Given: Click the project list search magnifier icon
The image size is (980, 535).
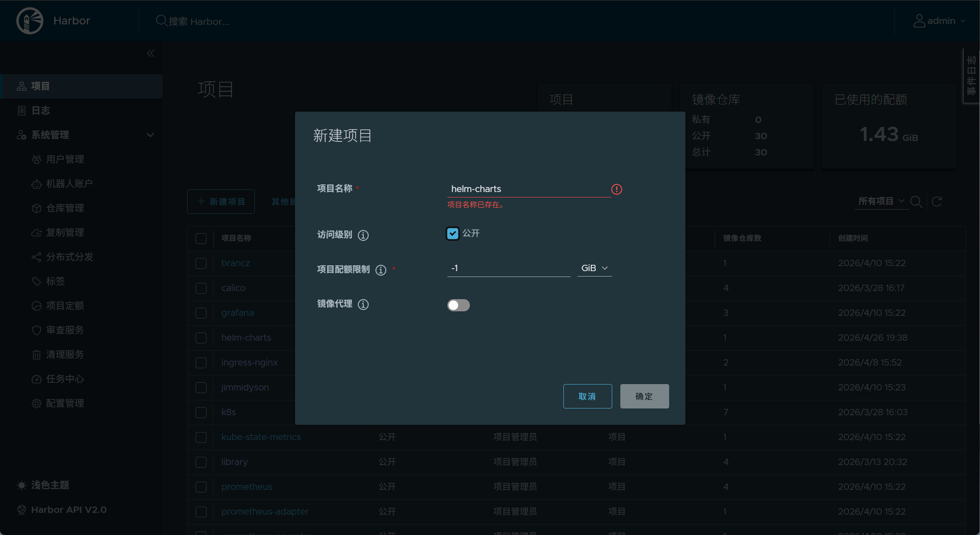Looking at the screenshot, I should [916, 202].
